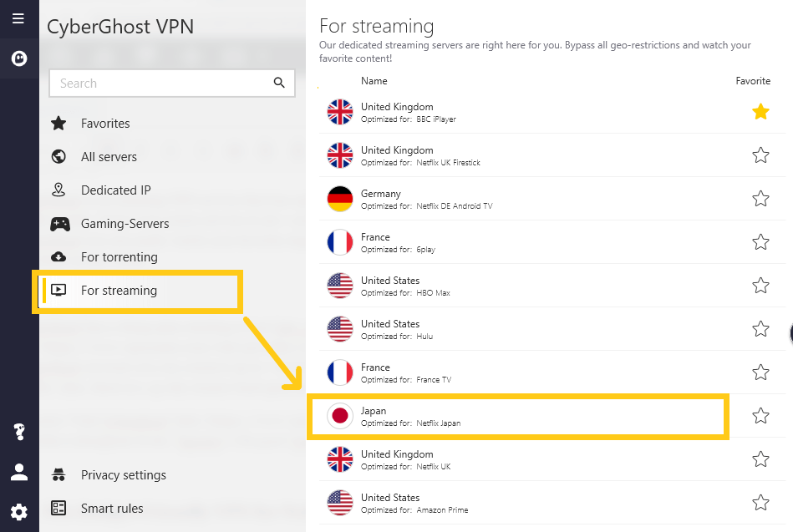Open Privacy settings
This screenshot has height=532, width=793.
pyautogui.click(x=123, y=475)
